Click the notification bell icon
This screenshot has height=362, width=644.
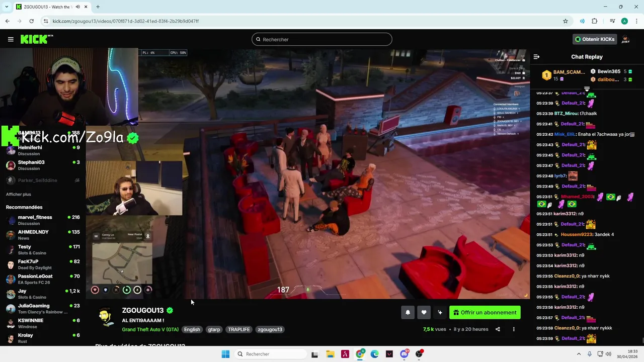click(x=408, y=313)
